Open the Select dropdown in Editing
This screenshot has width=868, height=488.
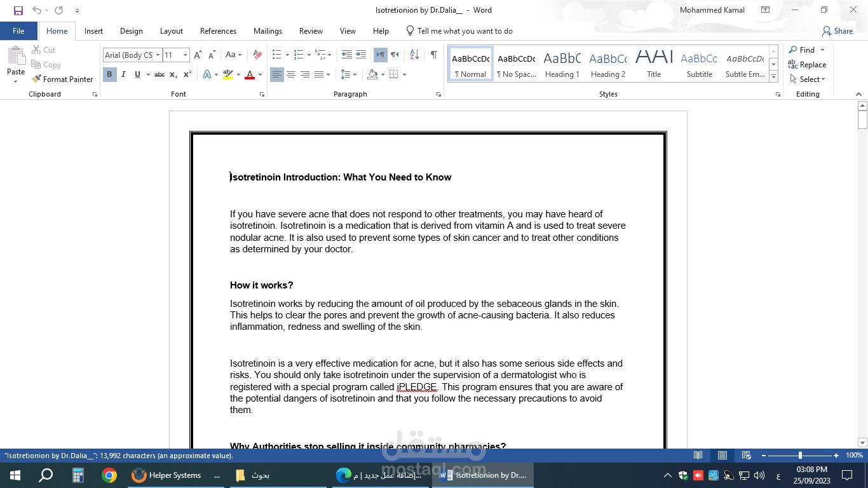[x=807, y=79]
